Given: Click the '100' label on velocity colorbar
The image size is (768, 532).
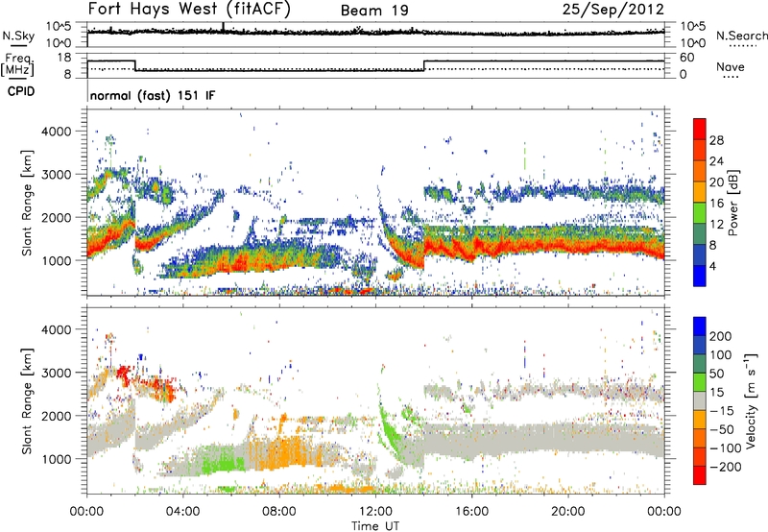Looking at the screenshot, I should click(721, 355).
